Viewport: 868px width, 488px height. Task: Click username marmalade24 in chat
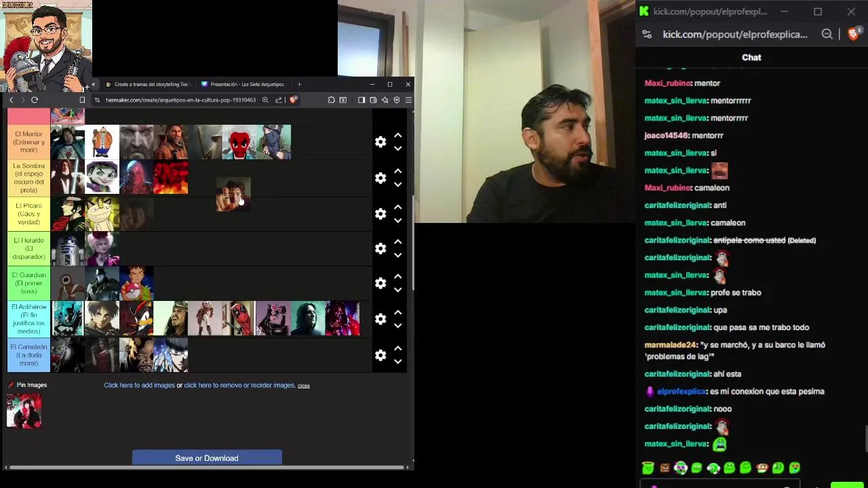671,345
